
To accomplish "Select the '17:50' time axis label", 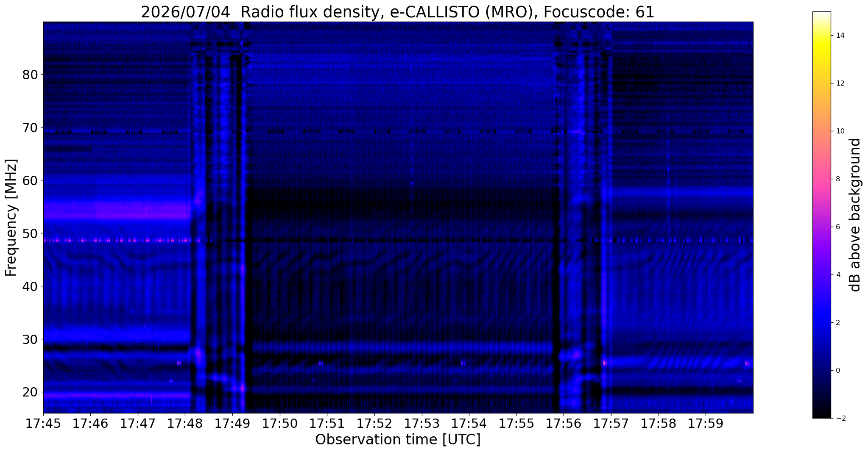I will [x=280, y=424].
